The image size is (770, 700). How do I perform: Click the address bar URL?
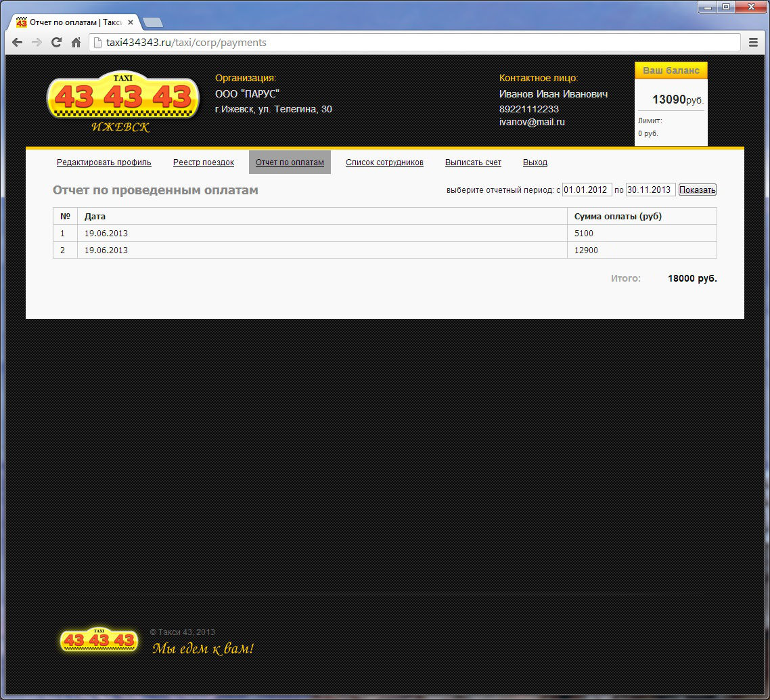[406, 43]
